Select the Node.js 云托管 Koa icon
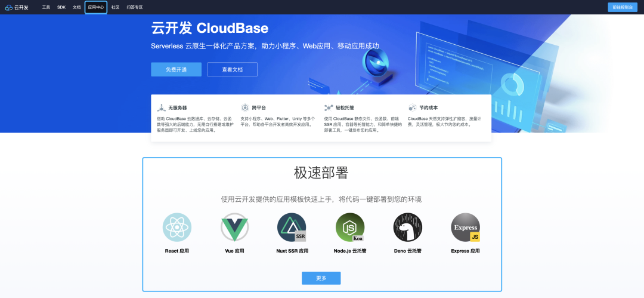 [350, 227]
